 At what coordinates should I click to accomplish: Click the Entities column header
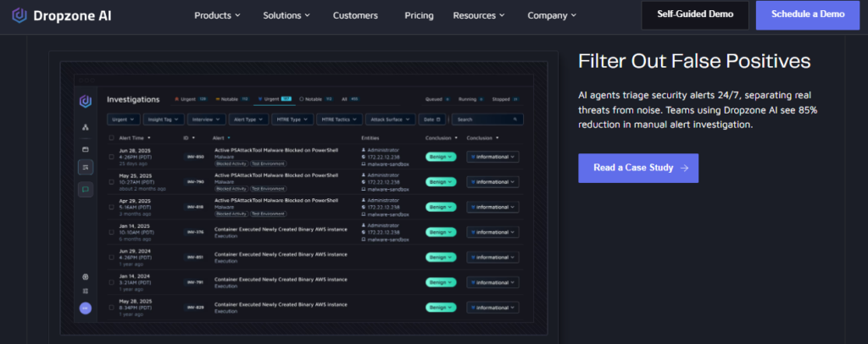(x=370, y=138)
